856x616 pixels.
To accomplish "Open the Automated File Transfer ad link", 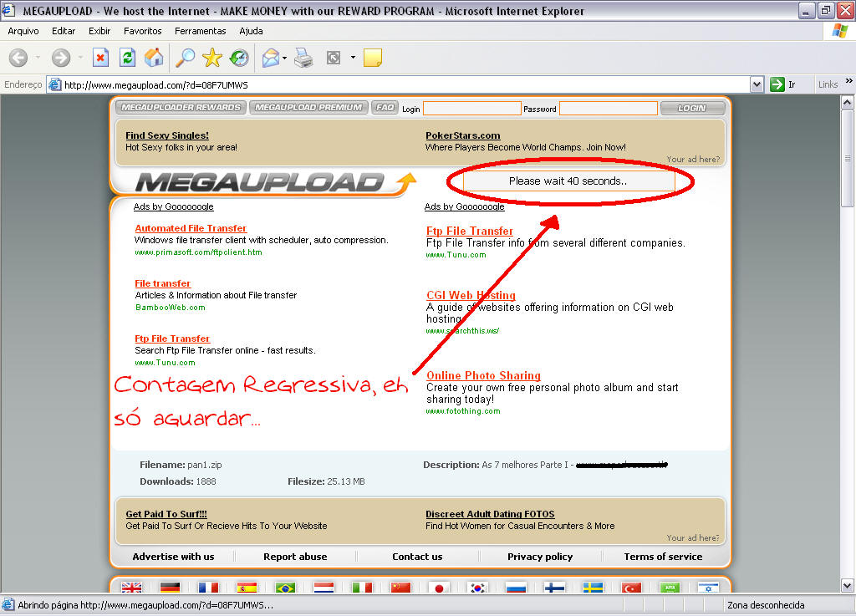I will 191,228.
